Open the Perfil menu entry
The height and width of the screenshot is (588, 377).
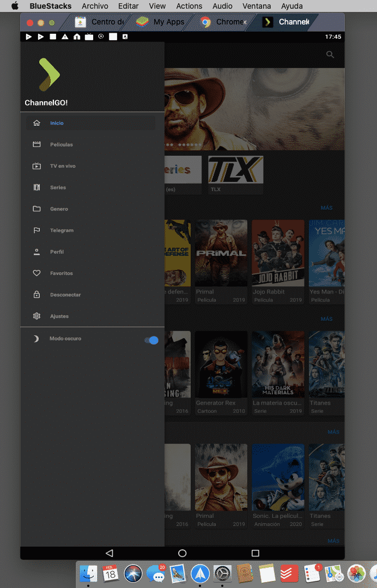pos(57,252)
